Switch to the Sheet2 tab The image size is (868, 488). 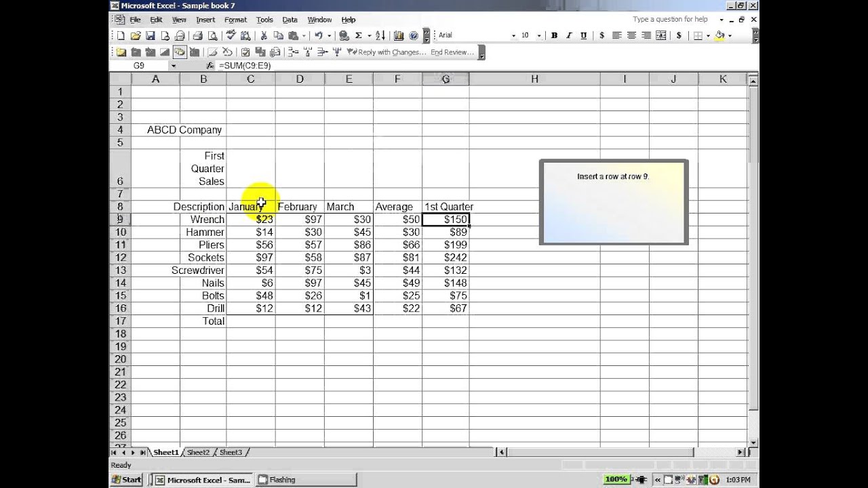pyautogui.click(x=198, y=452)
